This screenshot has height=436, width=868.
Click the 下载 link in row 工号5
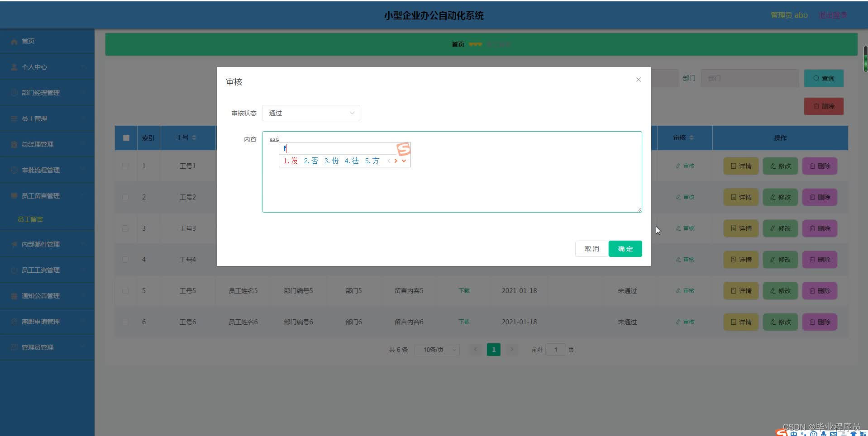[464, 291]
